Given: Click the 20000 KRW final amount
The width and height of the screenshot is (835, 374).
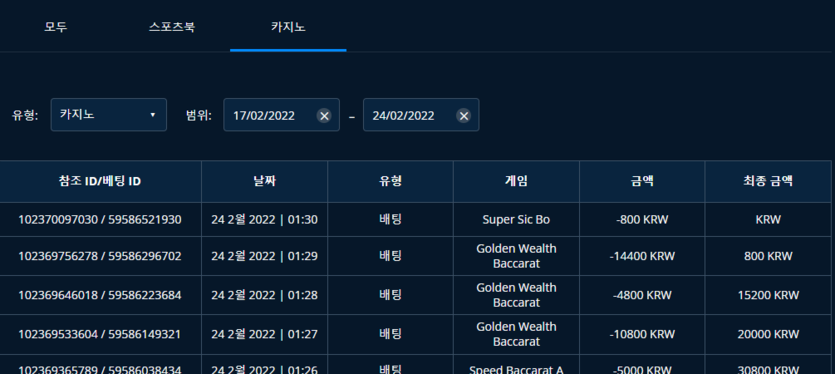Looking at the screenshot, I should (x=768, y=334).
